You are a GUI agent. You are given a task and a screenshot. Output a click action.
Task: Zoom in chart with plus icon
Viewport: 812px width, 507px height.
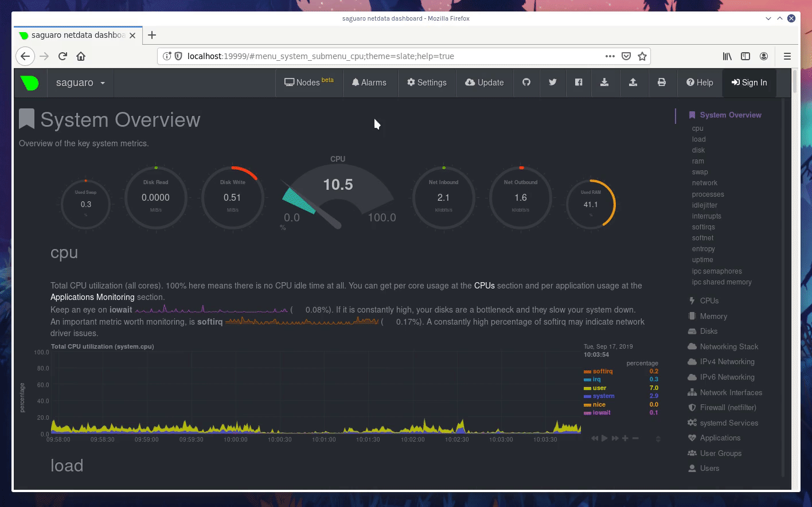click(625, 438)
